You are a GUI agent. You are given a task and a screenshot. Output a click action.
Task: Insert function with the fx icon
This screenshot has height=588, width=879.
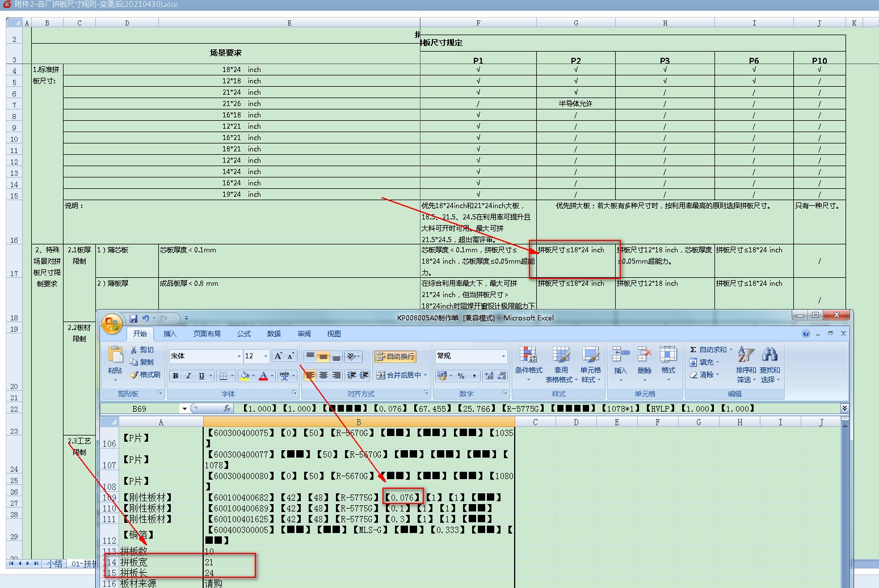pos(227,408)
